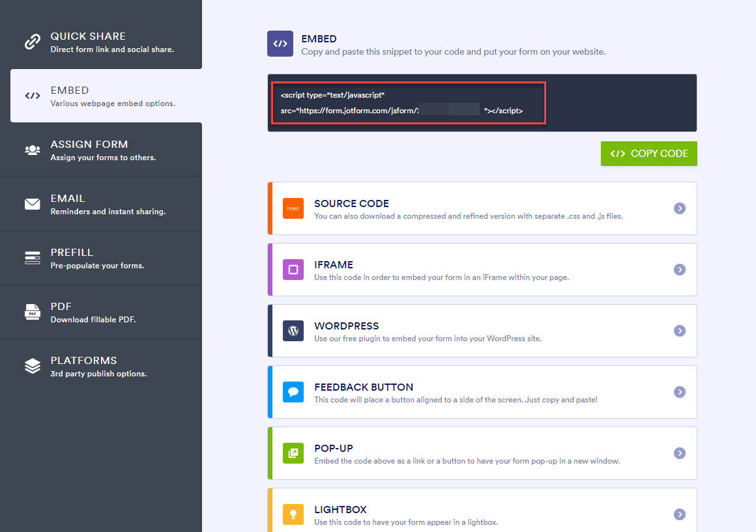Select the Prefill icon in sidebar
The width and height of the screenshot is (756, 532).
coord(32,257)
